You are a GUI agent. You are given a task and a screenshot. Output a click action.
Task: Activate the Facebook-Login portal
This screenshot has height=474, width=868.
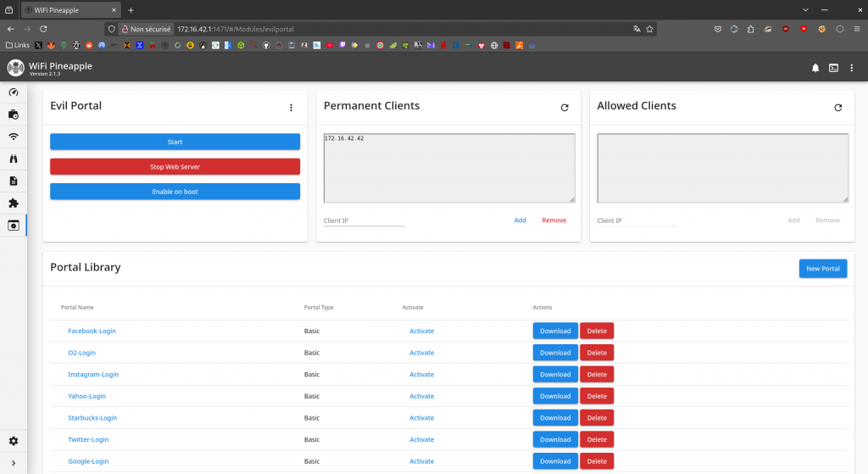422,332
